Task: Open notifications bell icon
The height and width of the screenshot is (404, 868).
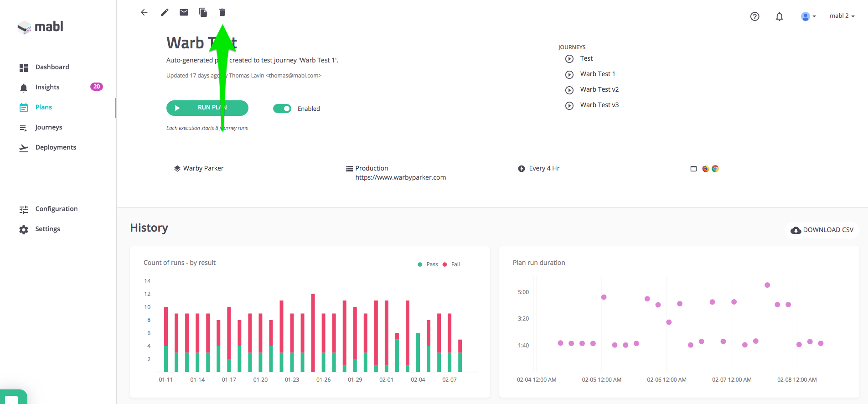Action: coord(780,16)
